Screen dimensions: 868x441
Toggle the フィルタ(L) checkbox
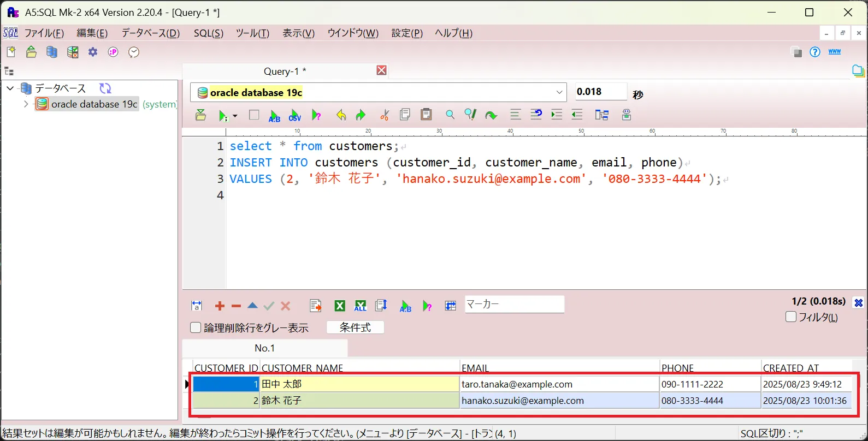click(x=790, y=317)
